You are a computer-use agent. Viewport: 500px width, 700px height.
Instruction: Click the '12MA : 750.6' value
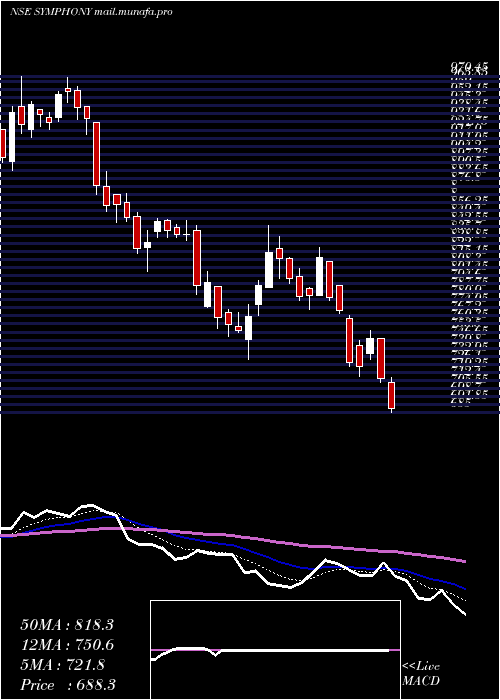pyautogui.click(x=67, y=645)
